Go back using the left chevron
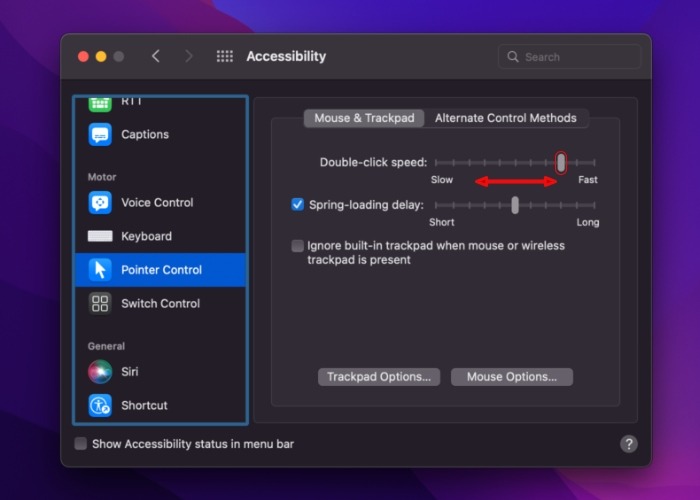The width and height of the screenshot is (700, 500). point(155,57)
